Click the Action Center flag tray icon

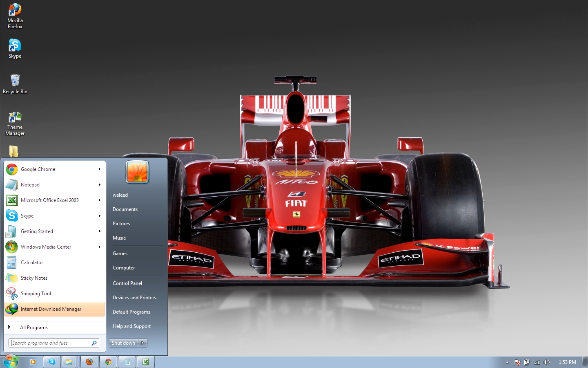coord(517,362)
